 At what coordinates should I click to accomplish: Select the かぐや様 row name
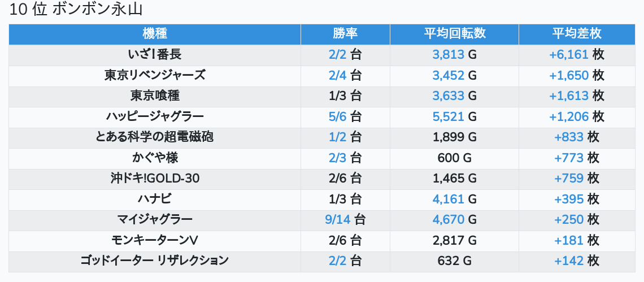155,158
